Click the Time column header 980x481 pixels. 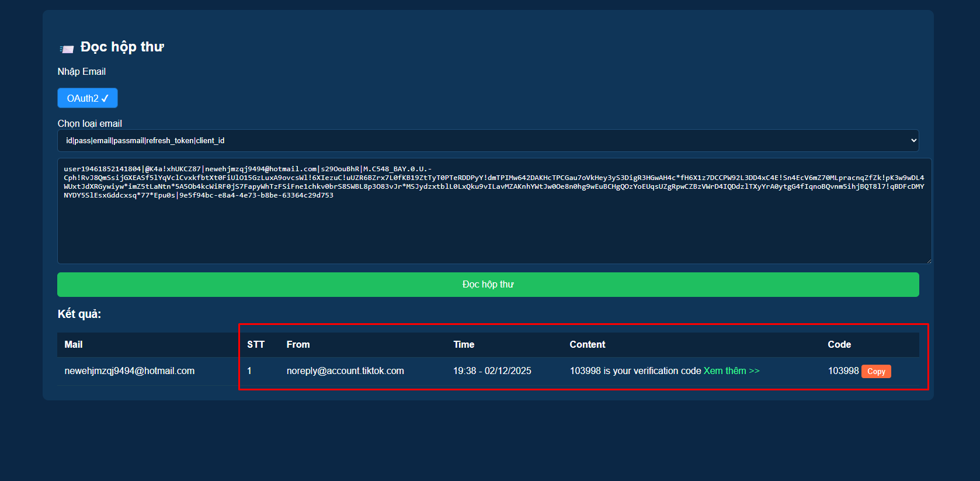click(x=464, y=345)
